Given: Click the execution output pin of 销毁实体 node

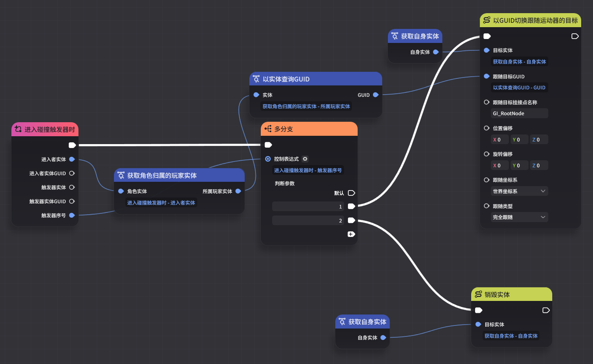Looking at the screenshot, I should (546, 310).
